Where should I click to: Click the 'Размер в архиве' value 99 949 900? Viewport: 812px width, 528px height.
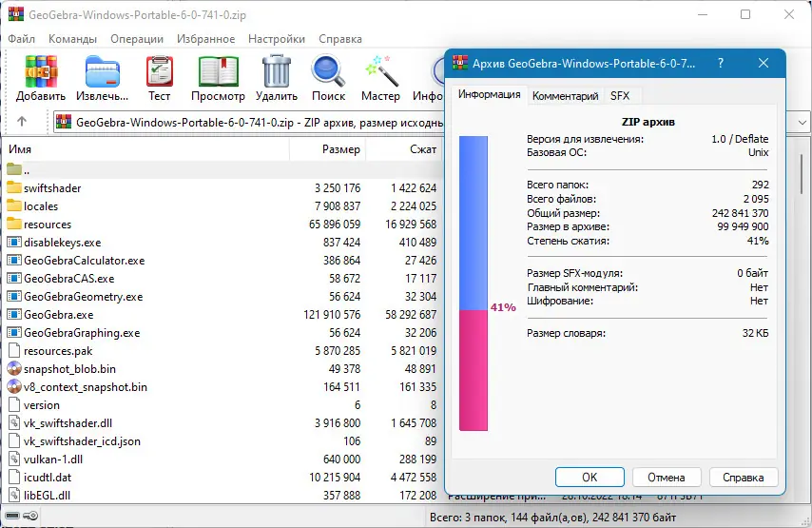click(743, 226)
